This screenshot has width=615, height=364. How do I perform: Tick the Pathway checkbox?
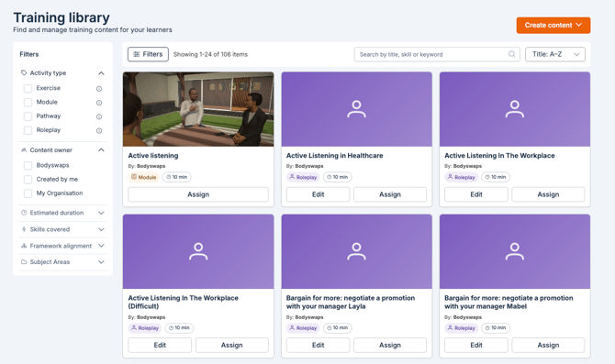[x=28, y=116]
